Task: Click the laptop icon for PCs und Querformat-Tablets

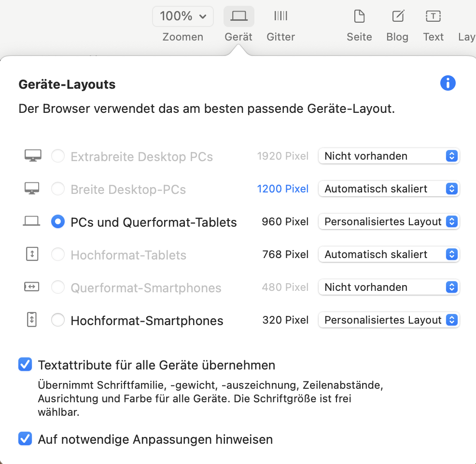Action: pos(32,221)
